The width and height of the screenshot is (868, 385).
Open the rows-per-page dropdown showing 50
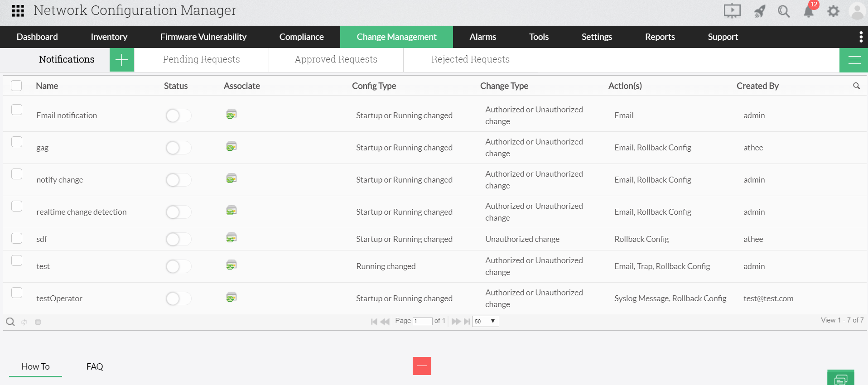[485, 321]
